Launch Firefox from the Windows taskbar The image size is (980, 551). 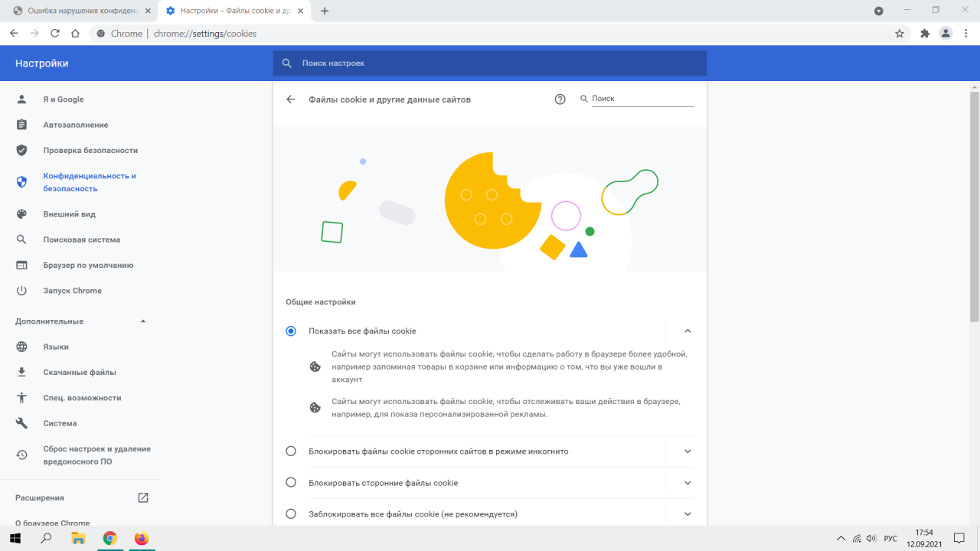[142, 538]
